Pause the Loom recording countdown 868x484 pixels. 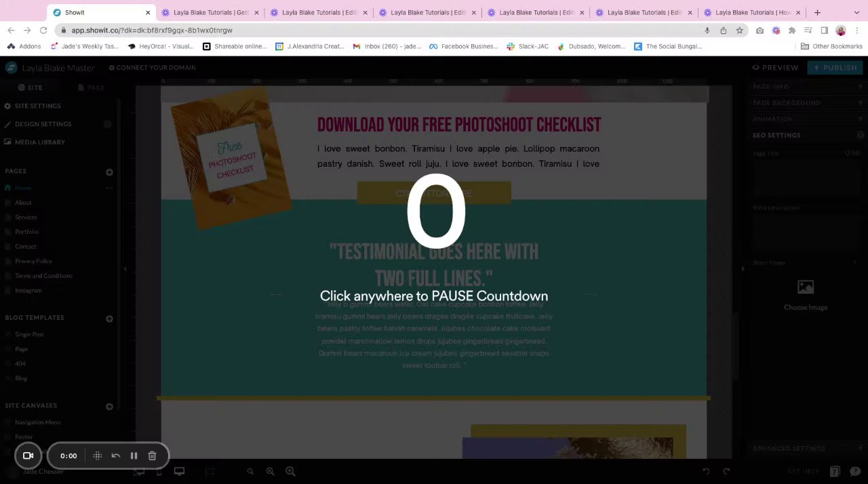pos(134,456)
